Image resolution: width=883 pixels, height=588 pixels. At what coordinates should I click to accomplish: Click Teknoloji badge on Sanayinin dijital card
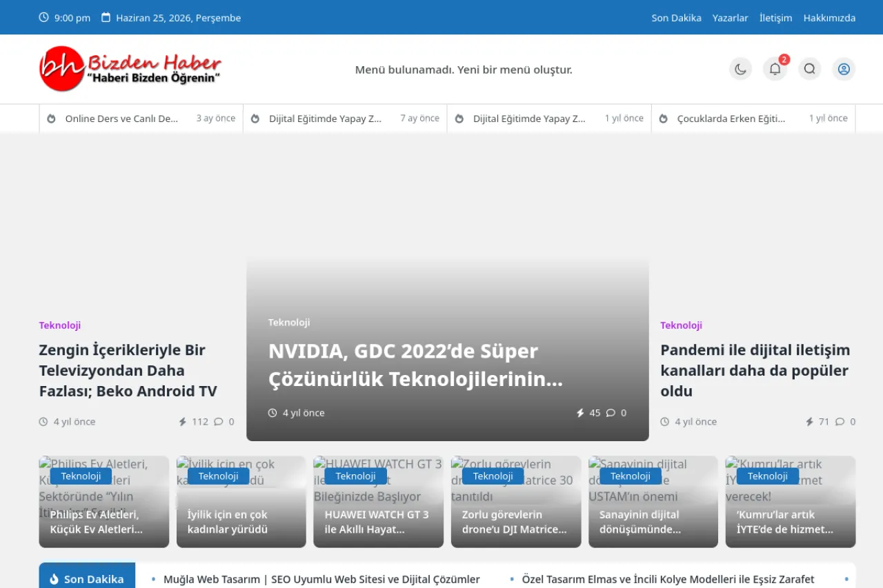pyautogui.click(x=631, y=476)
